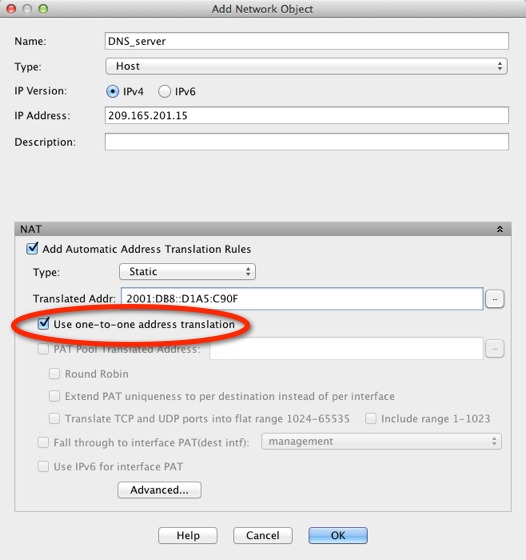Image resolution: width=526 pixels, height=560 pixels.
Task: Click the Translated Addr input field
Action: click(x=302, y=299)
